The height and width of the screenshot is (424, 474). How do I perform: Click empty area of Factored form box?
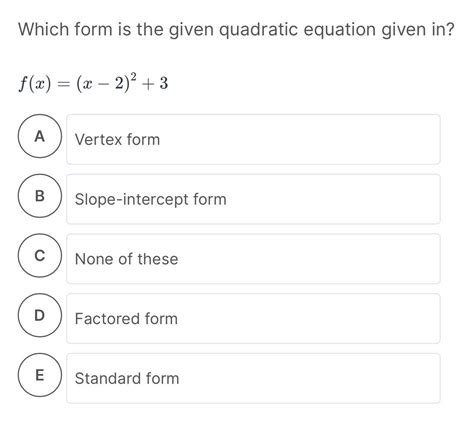click(x=309, y=318)
